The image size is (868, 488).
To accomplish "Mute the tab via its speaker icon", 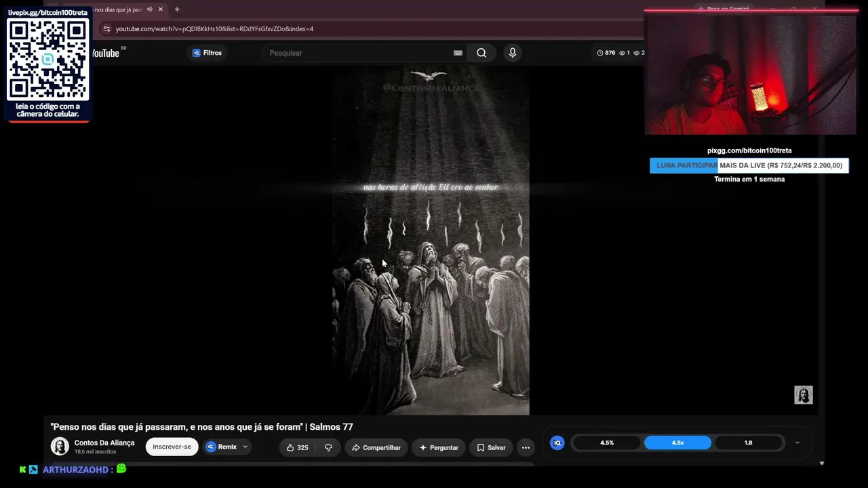I will coord(149,9).
